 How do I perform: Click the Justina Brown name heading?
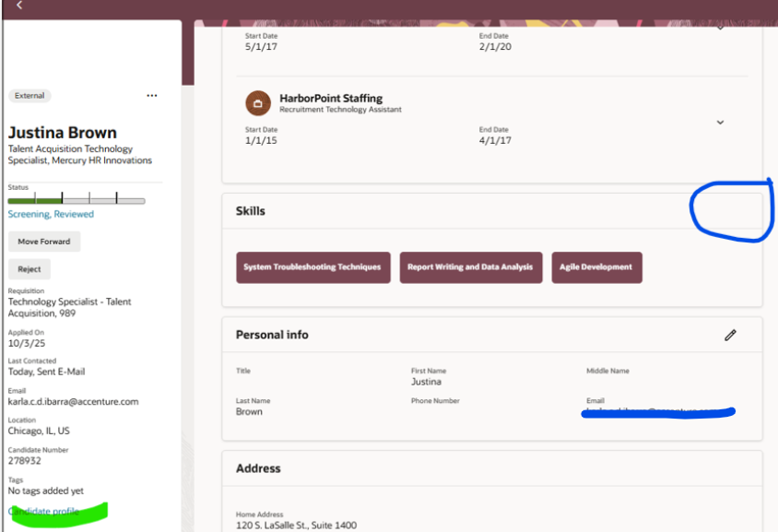63,133
